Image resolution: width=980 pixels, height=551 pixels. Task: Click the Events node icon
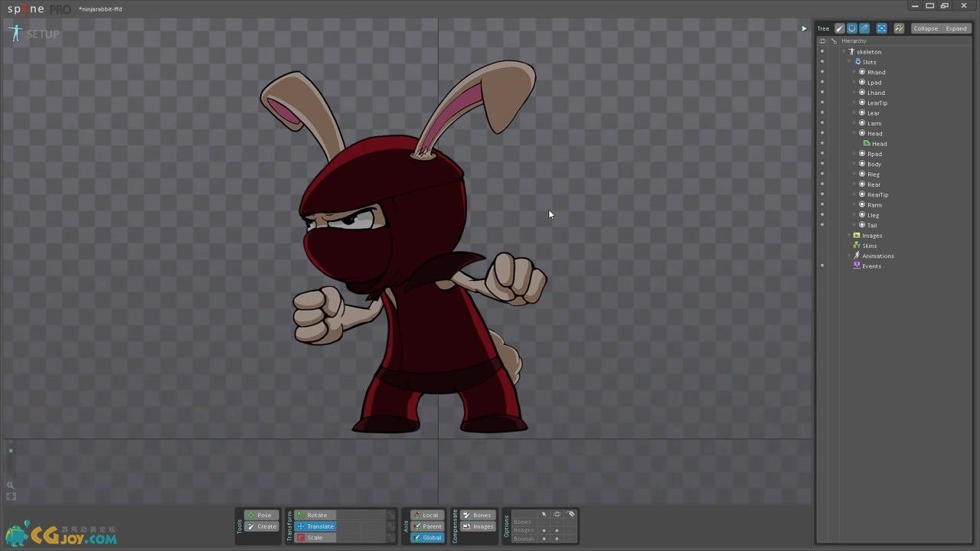coord(857,266)
